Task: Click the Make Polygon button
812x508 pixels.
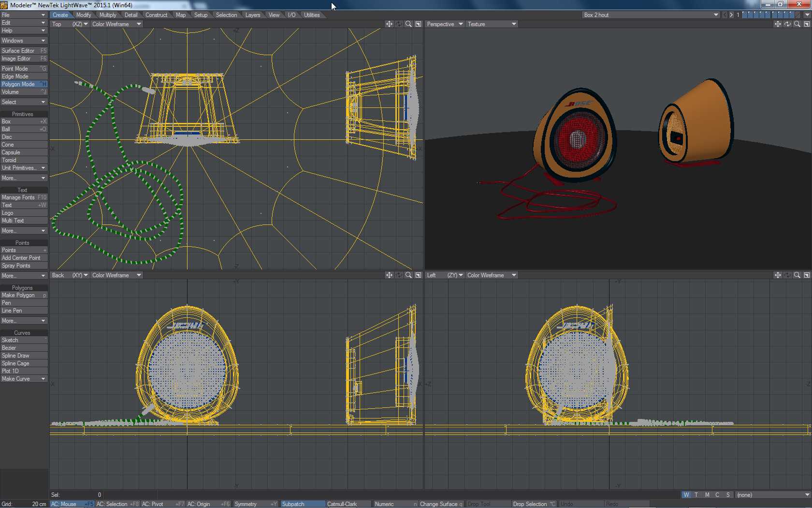Action: [24, 295]
